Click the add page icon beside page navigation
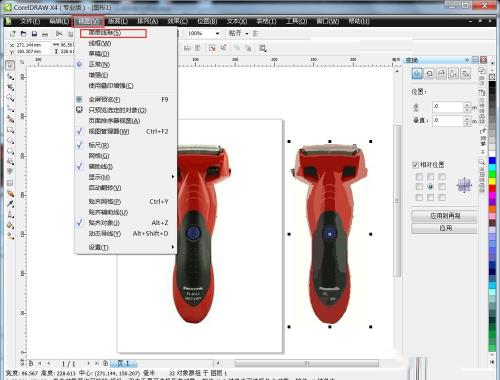The image size is (500, 380). [x=105, y=363]
